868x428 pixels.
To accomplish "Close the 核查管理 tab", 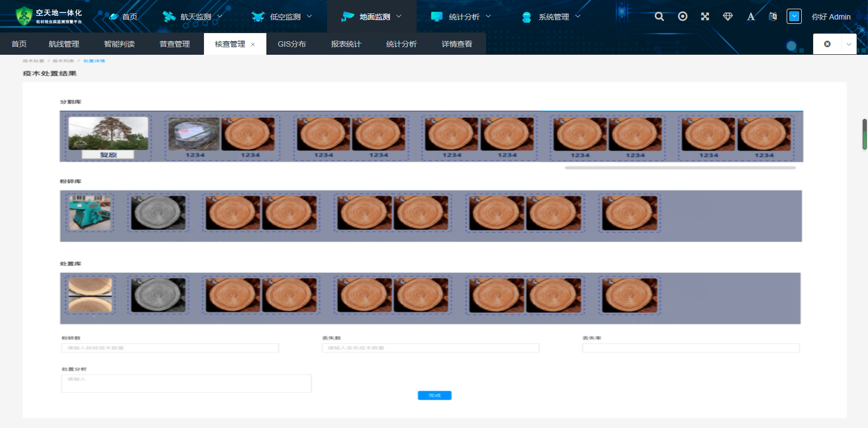I will pyautogui.click(x=253, y=44).
